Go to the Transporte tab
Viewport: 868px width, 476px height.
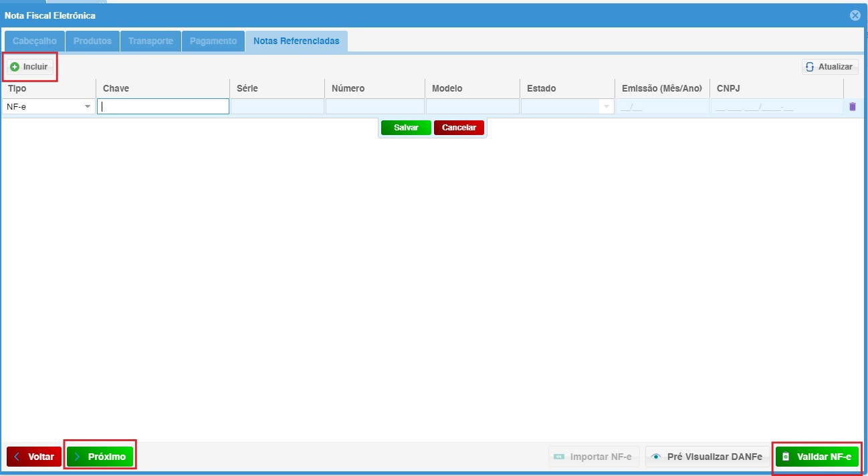click(150, 41)
